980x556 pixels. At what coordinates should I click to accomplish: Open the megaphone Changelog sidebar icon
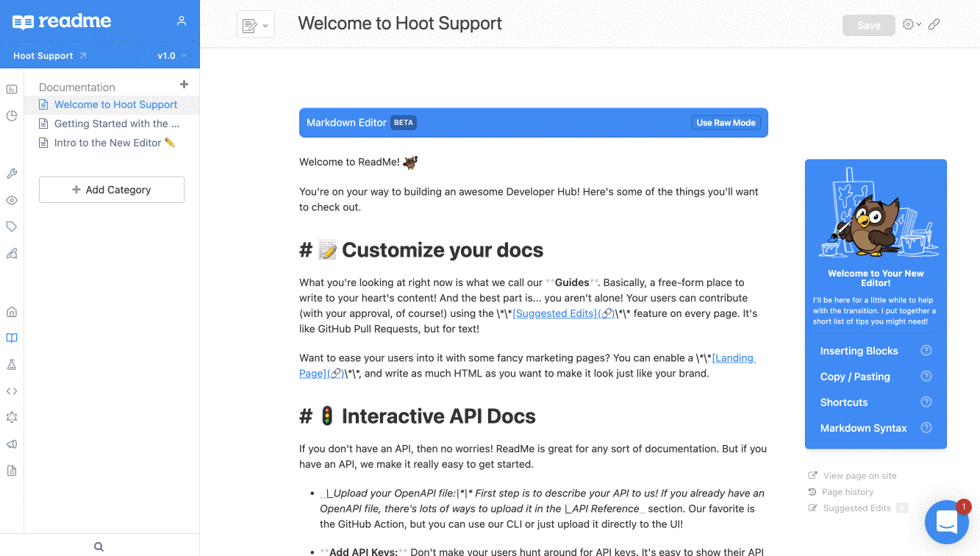(12, 444)
